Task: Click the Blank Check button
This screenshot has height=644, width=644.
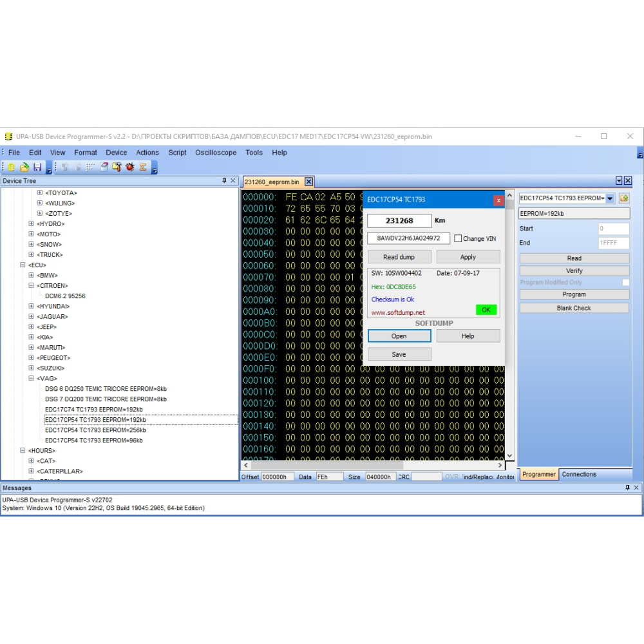Action: (x=574, y=308)
